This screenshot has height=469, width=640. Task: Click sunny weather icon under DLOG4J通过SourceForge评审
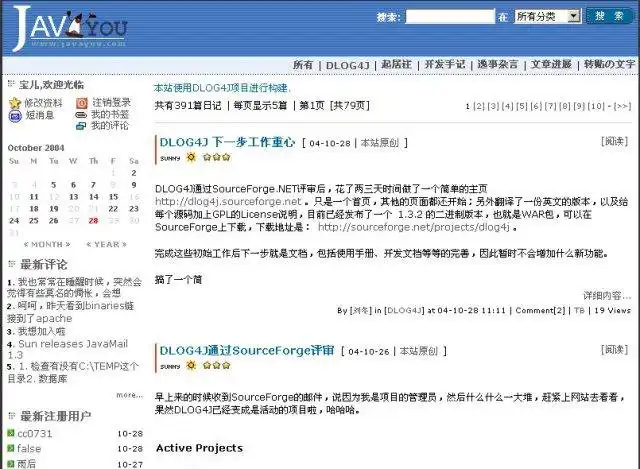click(191, 365)
